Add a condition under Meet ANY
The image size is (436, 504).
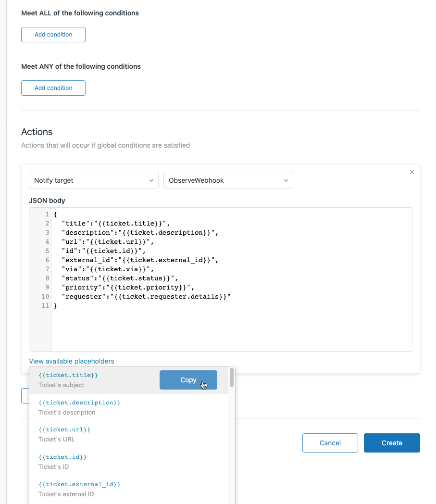53,88
